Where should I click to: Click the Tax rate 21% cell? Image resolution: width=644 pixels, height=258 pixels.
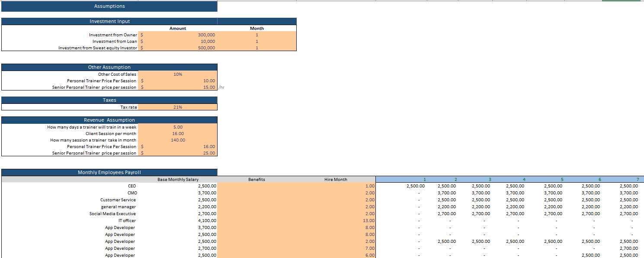[177, 107]
